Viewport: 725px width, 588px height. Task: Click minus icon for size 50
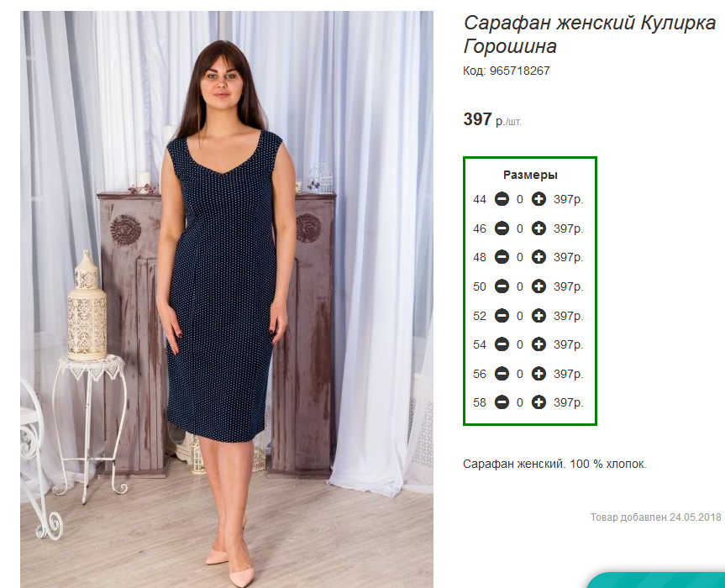pos(502,286)
